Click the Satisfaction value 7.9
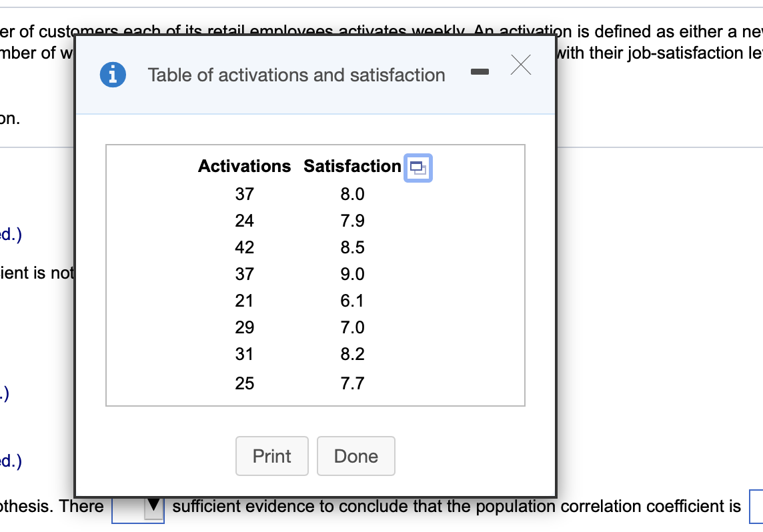The height and width of the screenshot is (532, 763). point(352,221)
